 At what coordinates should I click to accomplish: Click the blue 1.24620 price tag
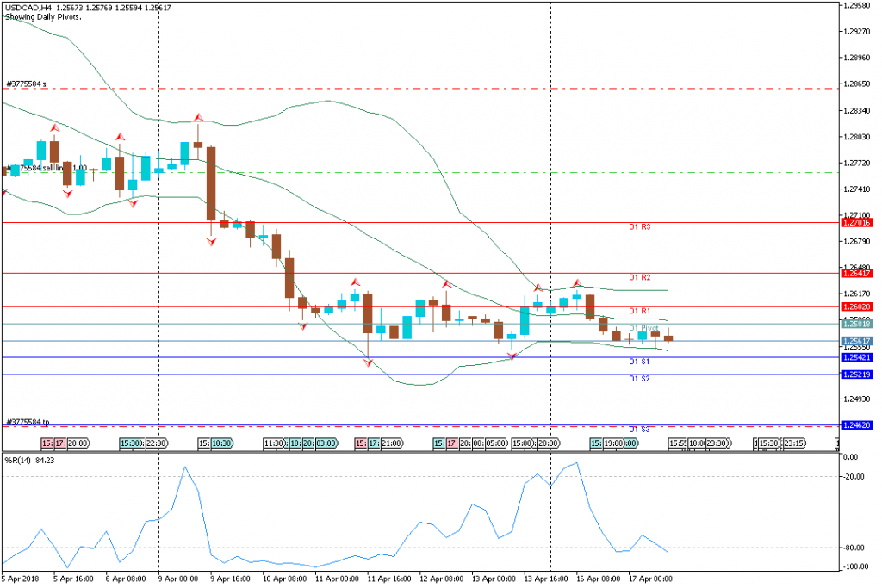pyautogui.click(x=857, y=425)
